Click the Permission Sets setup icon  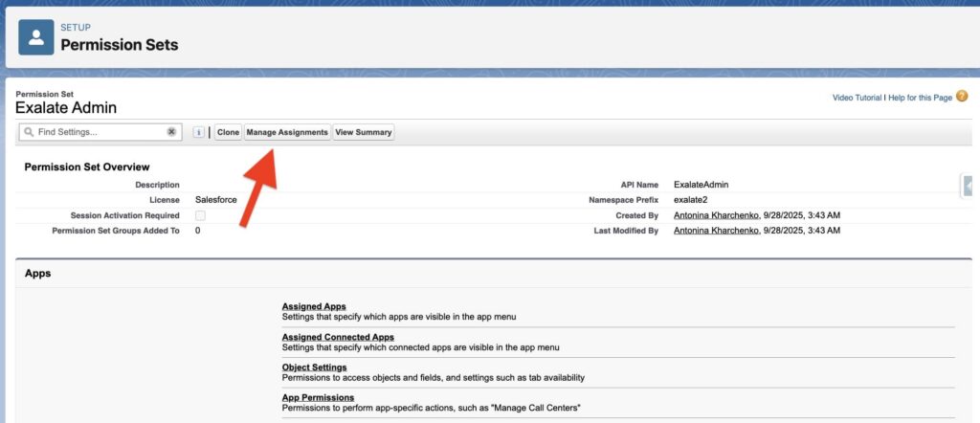pyautogui.click(x=36, y=37)
